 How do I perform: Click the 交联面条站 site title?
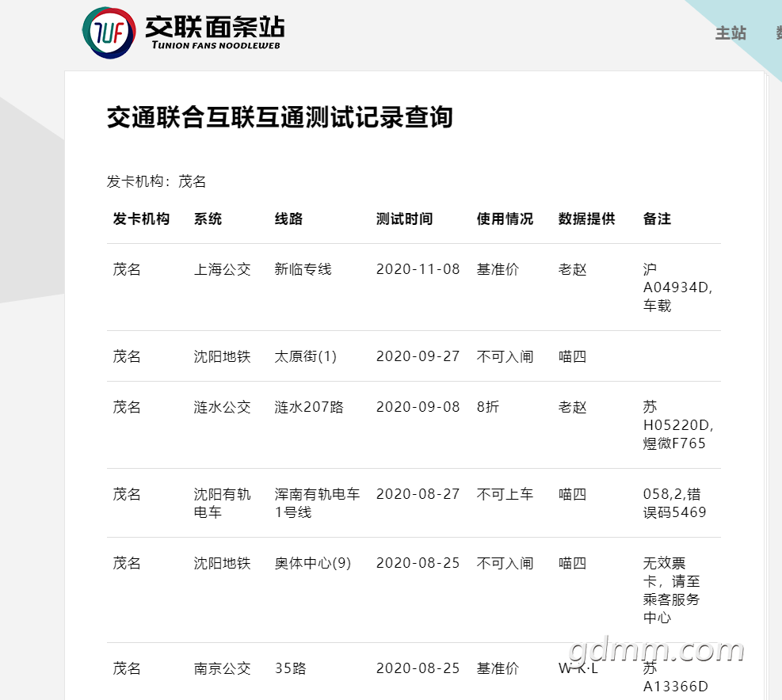(x=214, y=28)
